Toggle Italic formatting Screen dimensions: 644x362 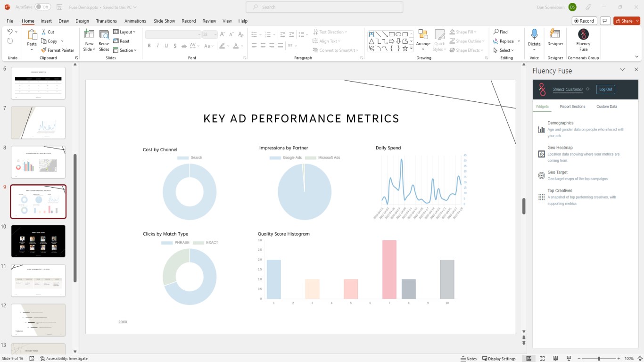(x=157, y=46)
